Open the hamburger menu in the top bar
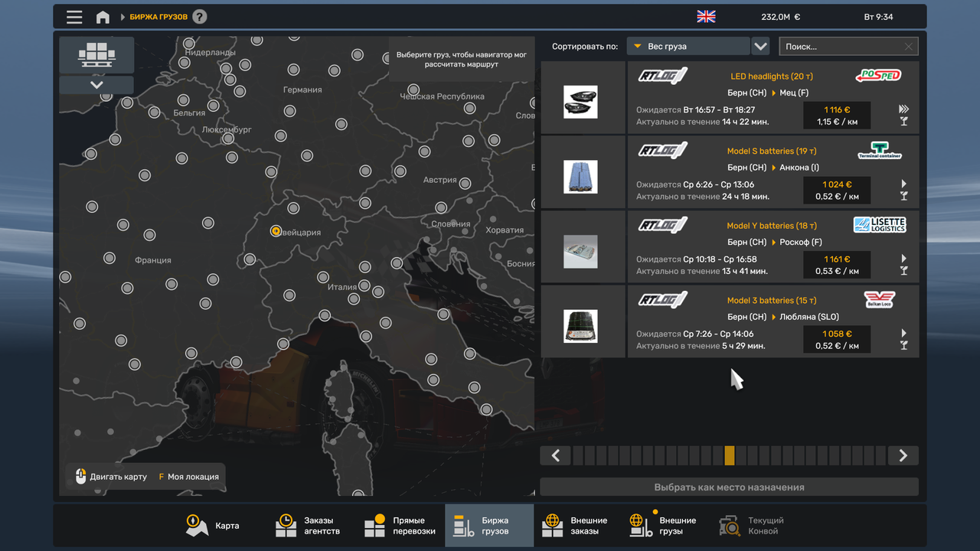Viewport: 980px width, 551px height. (74, 16)
